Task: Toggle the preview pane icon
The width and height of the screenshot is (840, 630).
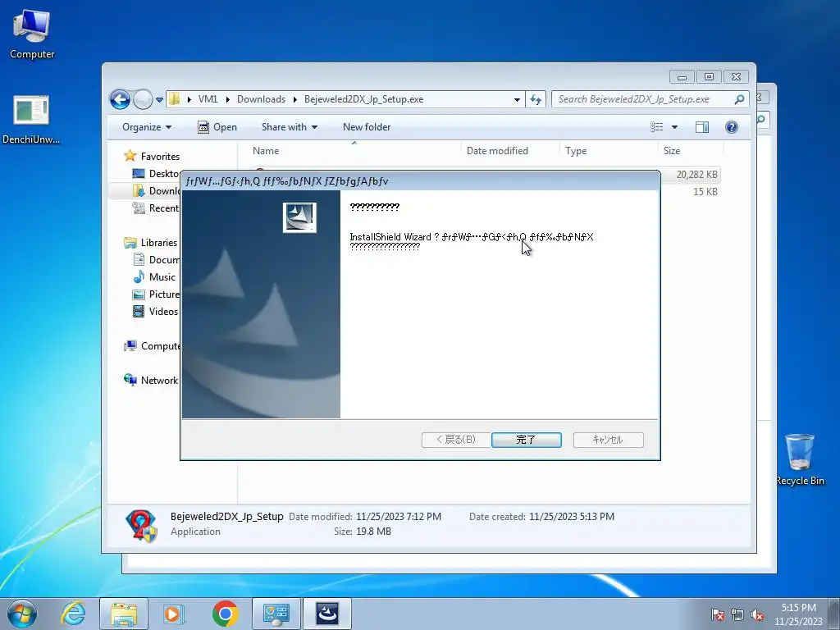Action: coord(702,127)
